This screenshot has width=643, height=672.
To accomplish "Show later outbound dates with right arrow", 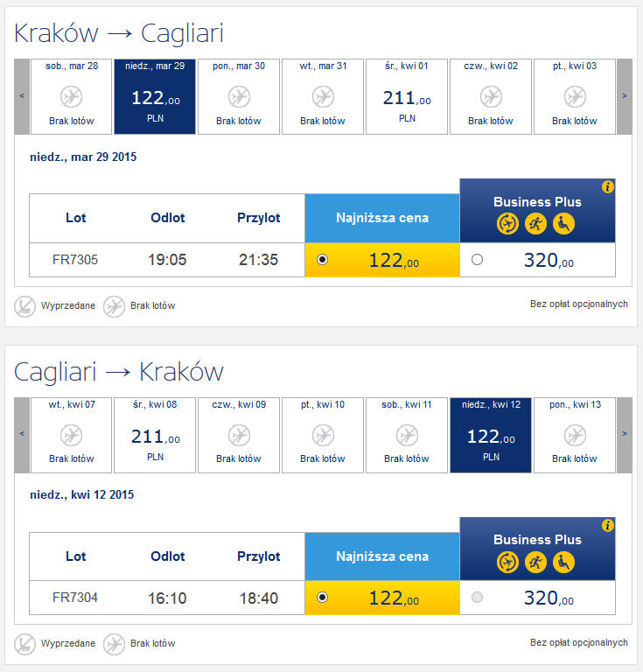I will pyautogui.click(x=624, y=96).
